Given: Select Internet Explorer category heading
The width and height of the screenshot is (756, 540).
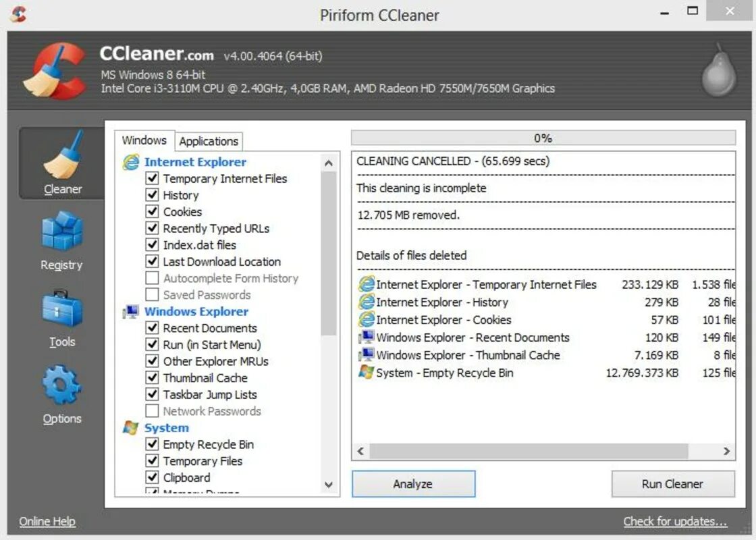Looking at the screenshot, I should coord(195,162).
